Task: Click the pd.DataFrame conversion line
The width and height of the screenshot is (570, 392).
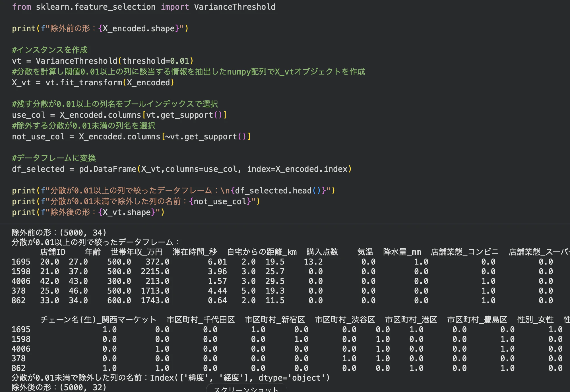Action: point(182,169)
